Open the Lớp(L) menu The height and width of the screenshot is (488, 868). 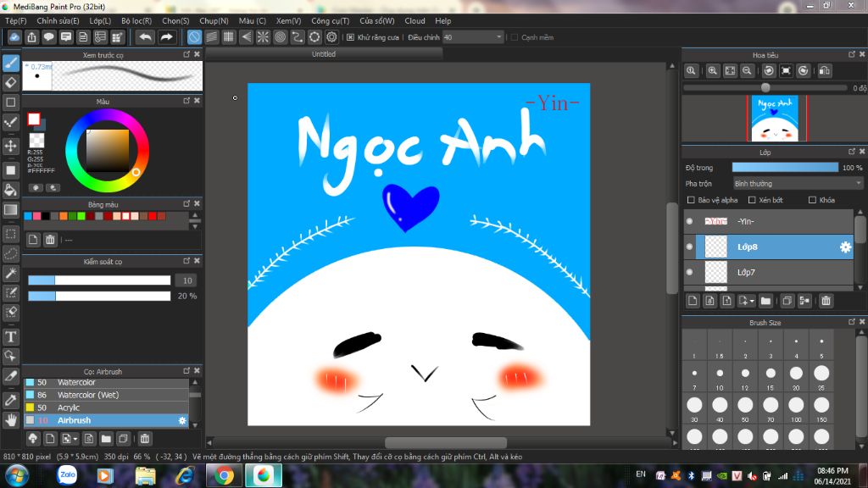(100, 21)
